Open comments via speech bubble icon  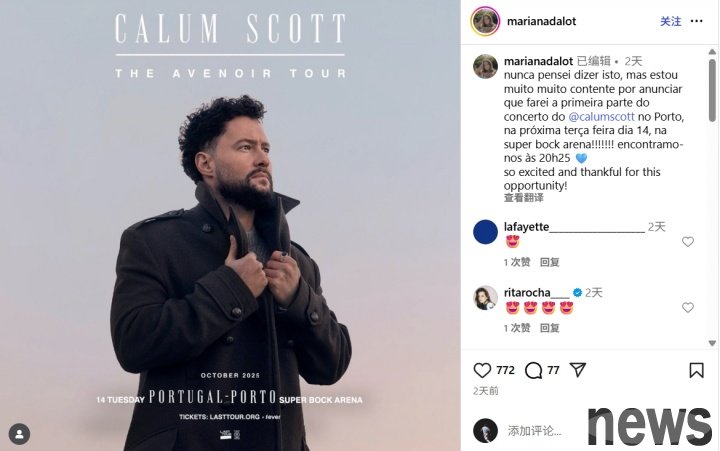[x=533, y=370]
